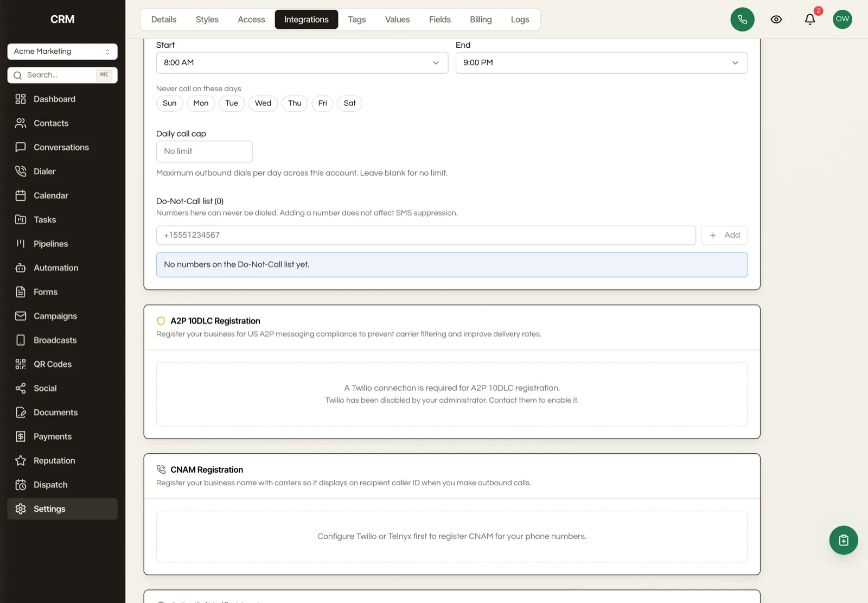Open the Pipelines icon in sidebar
This screenshot has height=603, width=868.
(21, 244)
